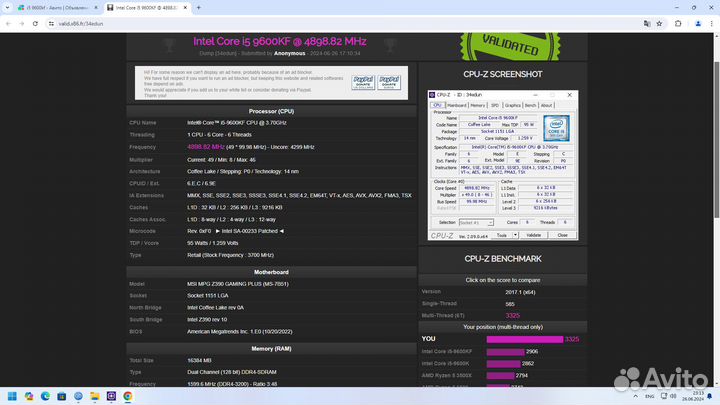Screen dimensions: 720x405
Task: Open File Explorer from the taskbar
Action: [95, 396]
